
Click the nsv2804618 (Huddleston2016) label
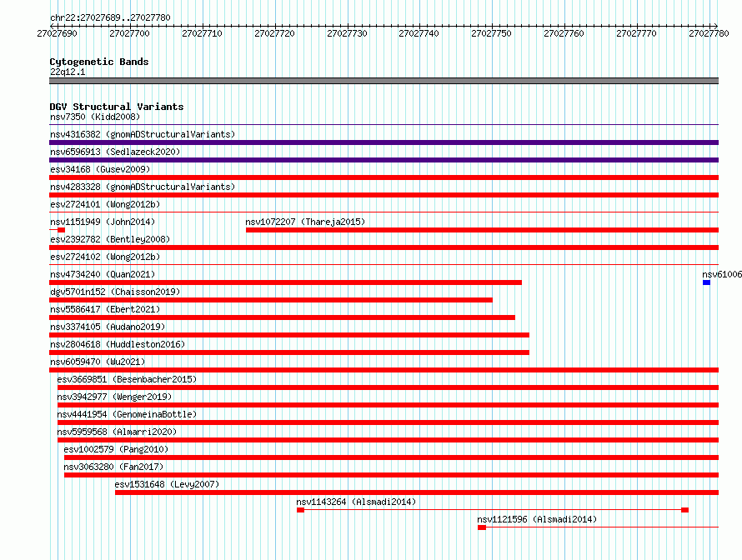[118, 344]
